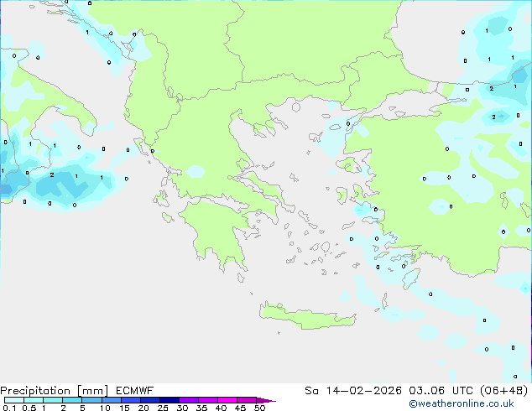Choose the 35–40 mm violet legend swatch

click(207, 400)
